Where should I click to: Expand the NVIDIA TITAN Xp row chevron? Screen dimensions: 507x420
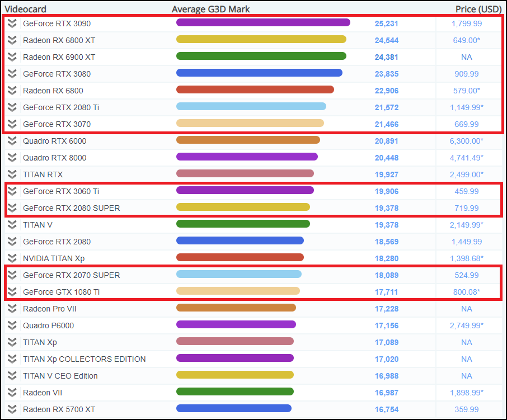[x=12, y=258]
